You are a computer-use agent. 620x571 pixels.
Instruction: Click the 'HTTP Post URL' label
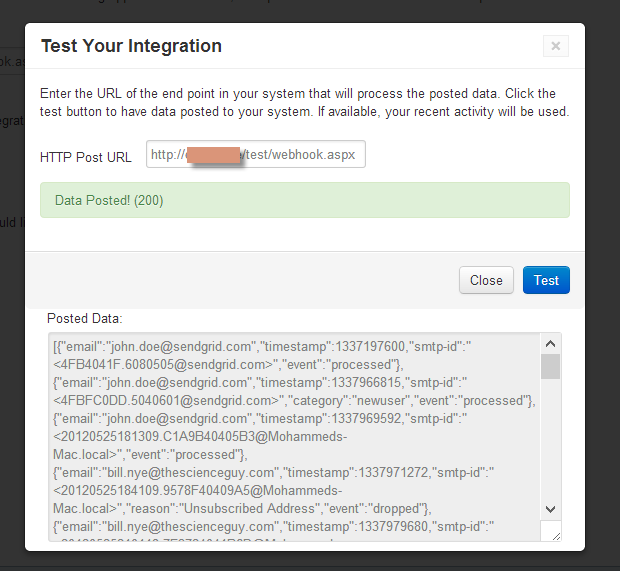tap(86, 157)
